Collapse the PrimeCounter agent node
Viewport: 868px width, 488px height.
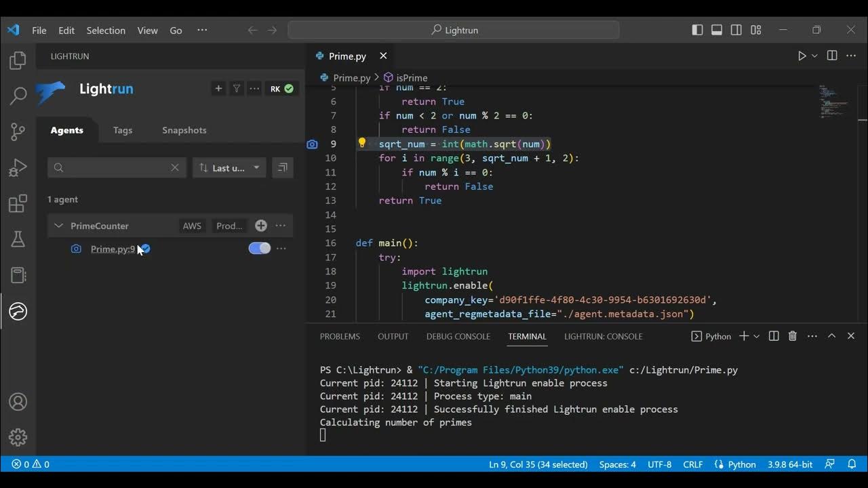coord(58,226)
